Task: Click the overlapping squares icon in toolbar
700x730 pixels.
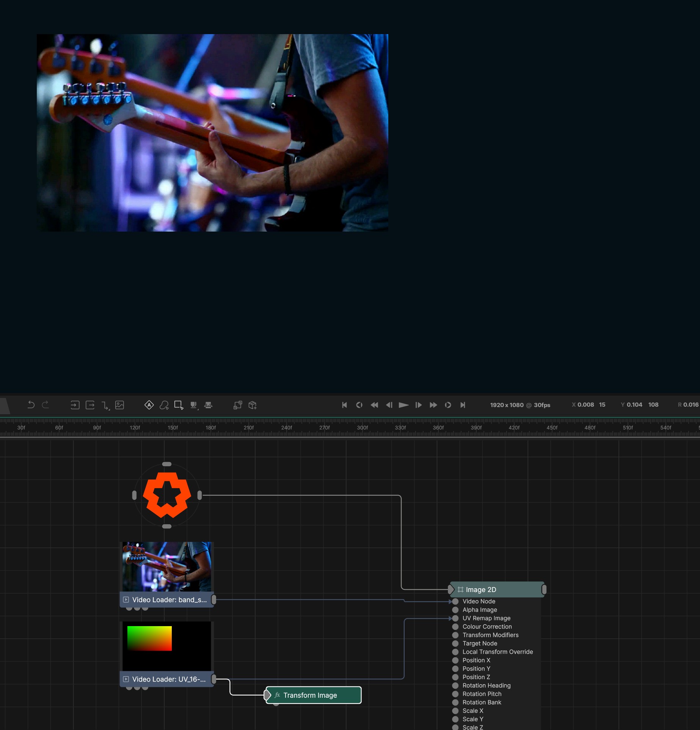Action: 238,405
